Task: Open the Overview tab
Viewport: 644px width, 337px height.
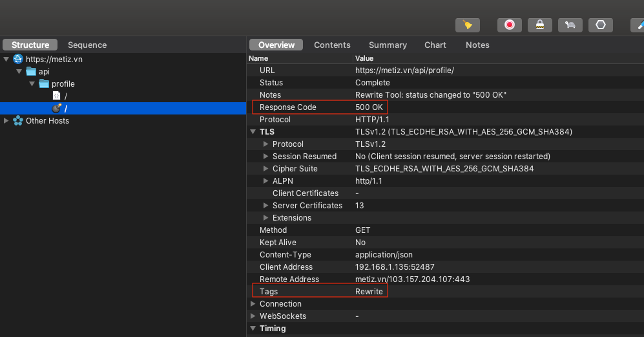Action: [276, 45]
